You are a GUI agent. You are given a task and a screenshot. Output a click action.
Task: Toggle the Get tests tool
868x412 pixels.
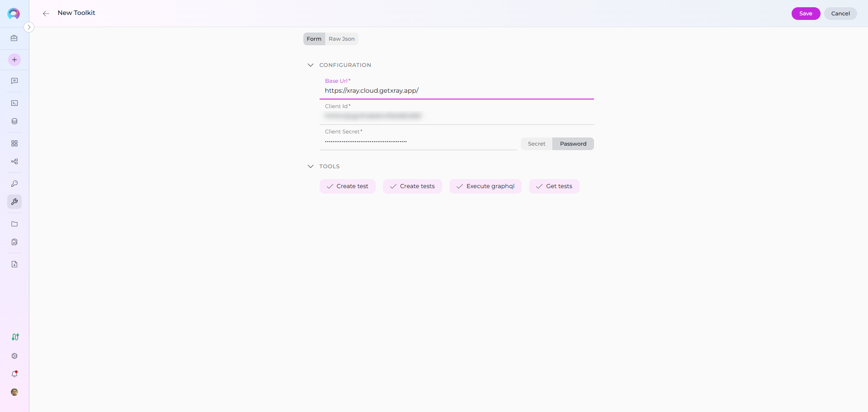[x=554, y=186]
